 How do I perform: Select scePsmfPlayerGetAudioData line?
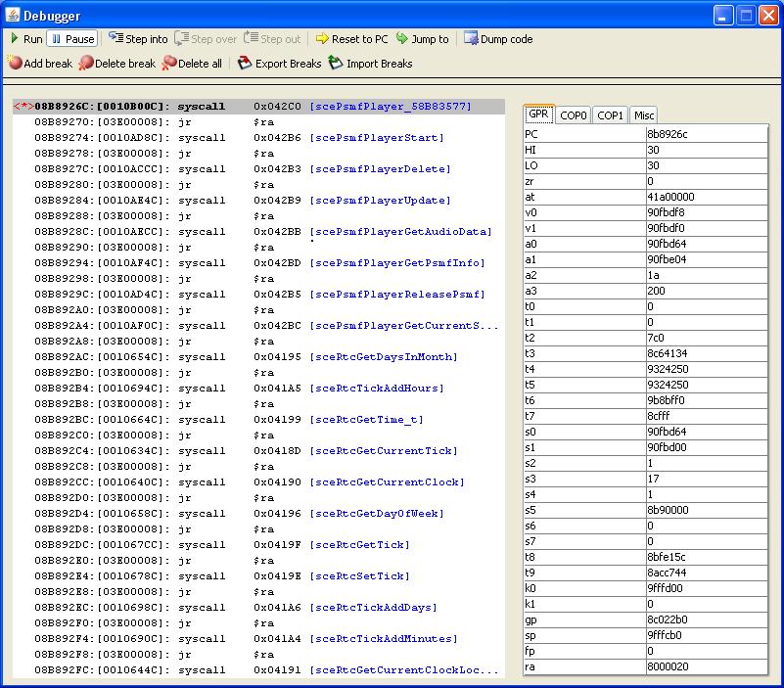[258, 232]
